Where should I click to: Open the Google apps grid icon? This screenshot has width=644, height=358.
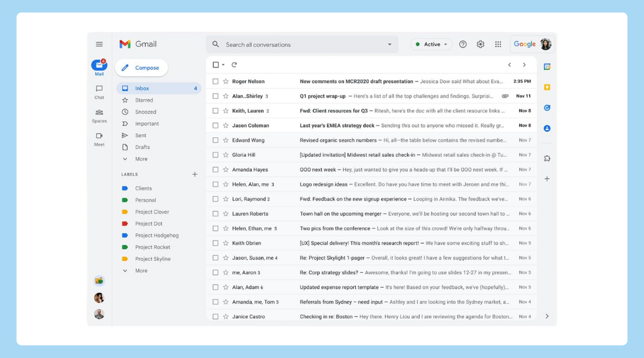498,44
